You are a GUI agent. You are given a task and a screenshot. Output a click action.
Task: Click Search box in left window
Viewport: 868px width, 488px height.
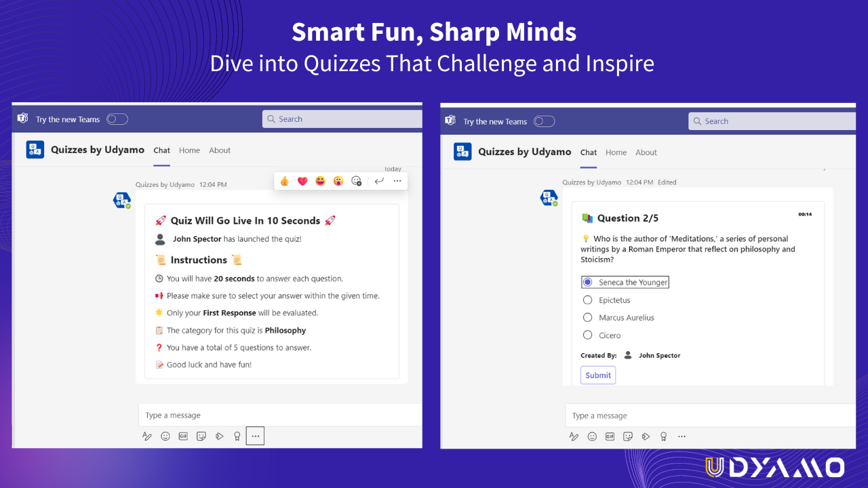(342, 119)
